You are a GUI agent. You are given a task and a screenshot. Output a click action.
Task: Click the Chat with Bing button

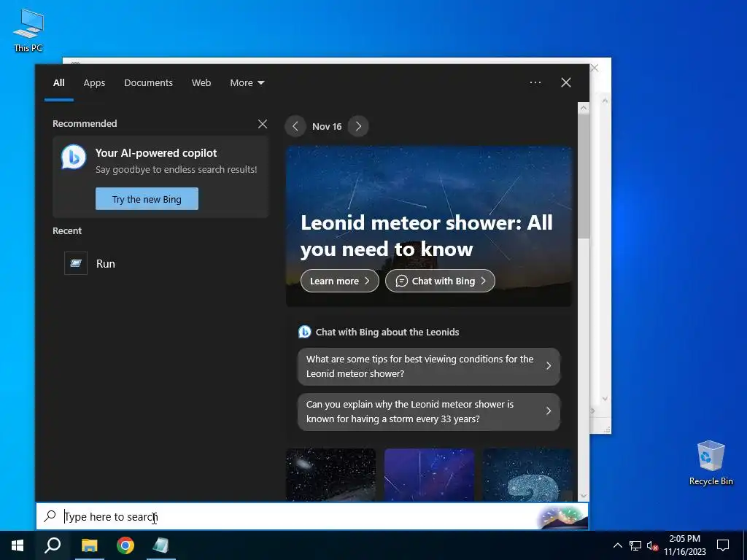click(440, 281)
